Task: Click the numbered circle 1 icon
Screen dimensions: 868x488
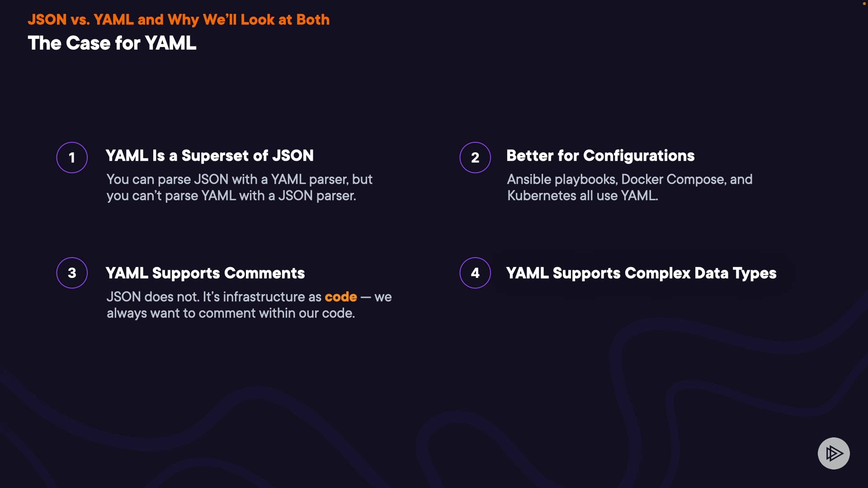Action: tap(72, 158)
